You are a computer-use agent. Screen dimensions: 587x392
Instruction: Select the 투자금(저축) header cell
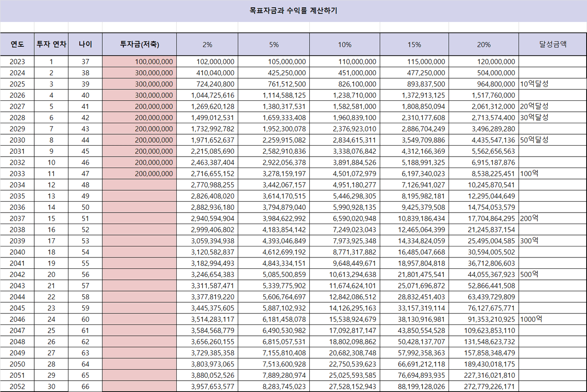(x=139, y=44)
